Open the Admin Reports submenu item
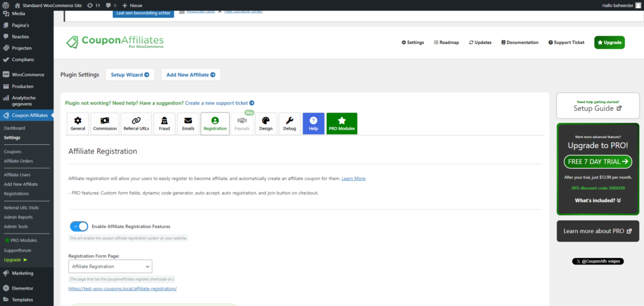644x306 pixels. pyautogui.click(x=18, y=217)
